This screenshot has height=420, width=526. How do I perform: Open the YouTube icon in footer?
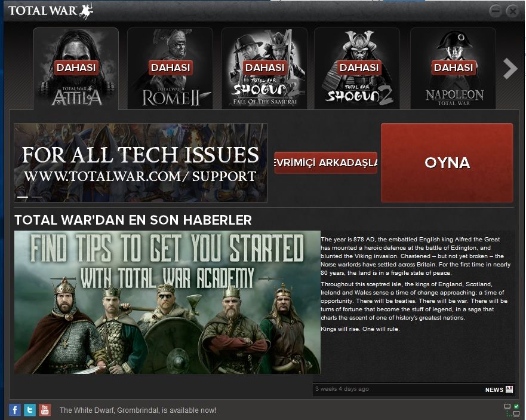click(45, 410)
